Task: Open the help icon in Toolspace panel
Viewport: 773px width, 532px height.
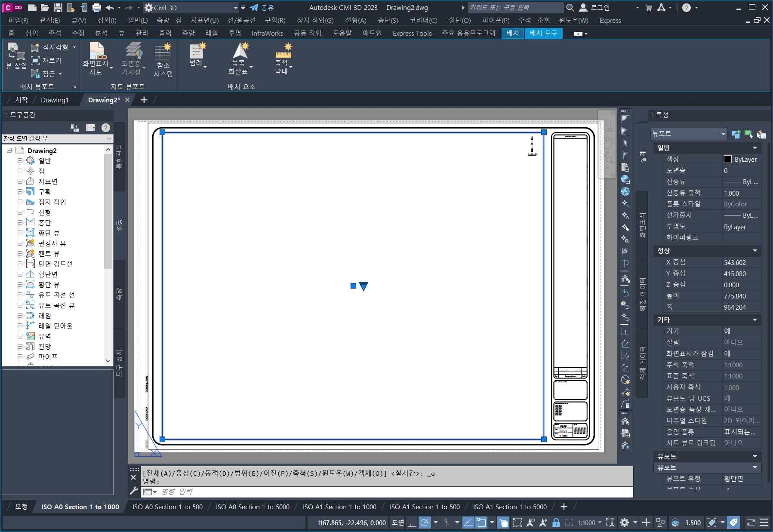Action: (x=105, y=128)
